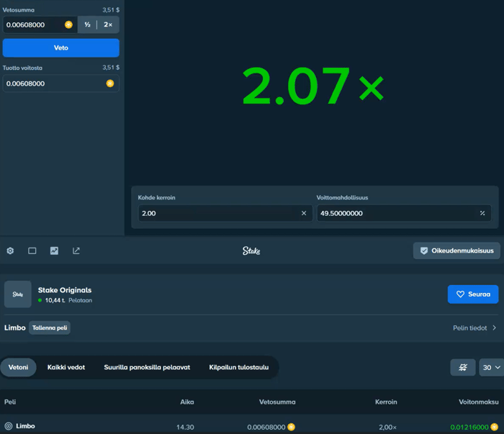Open the 30 rows dropdown
This screenshot has height=434, width=504.
coord(492,367)
